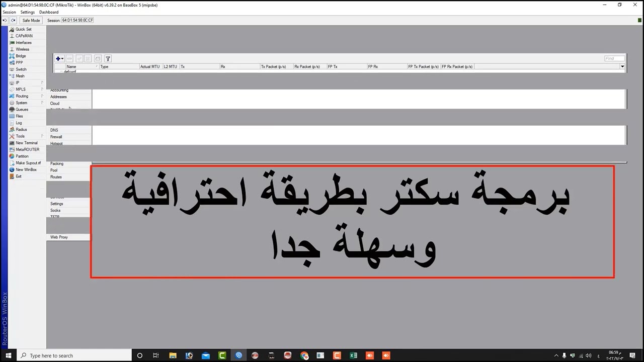Launch New Terminal from sidebar
Viewport: 644px width, 362px height.
(x=26, y=143)
